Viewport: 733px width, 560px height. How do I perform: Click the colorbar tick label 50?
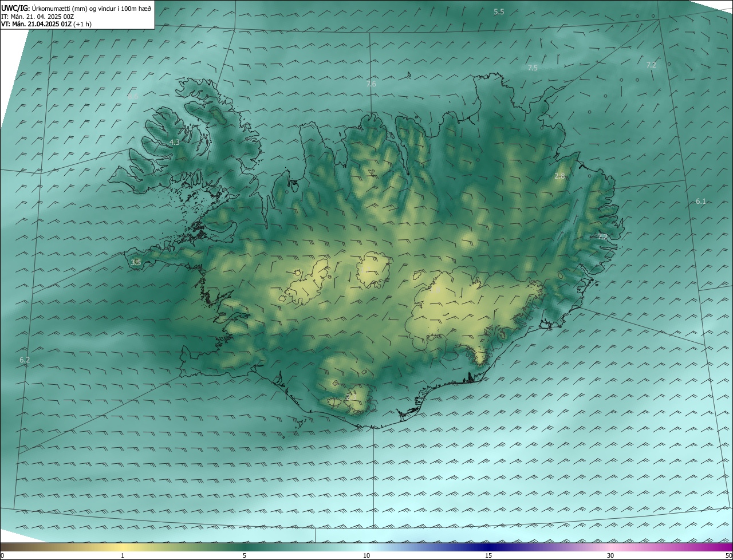(x=728, y=556)
